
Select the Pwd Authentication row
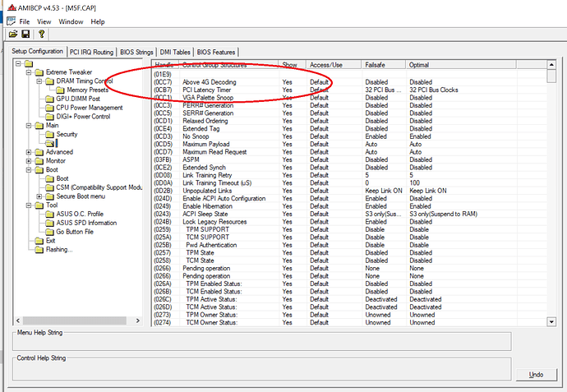(349, 245)
